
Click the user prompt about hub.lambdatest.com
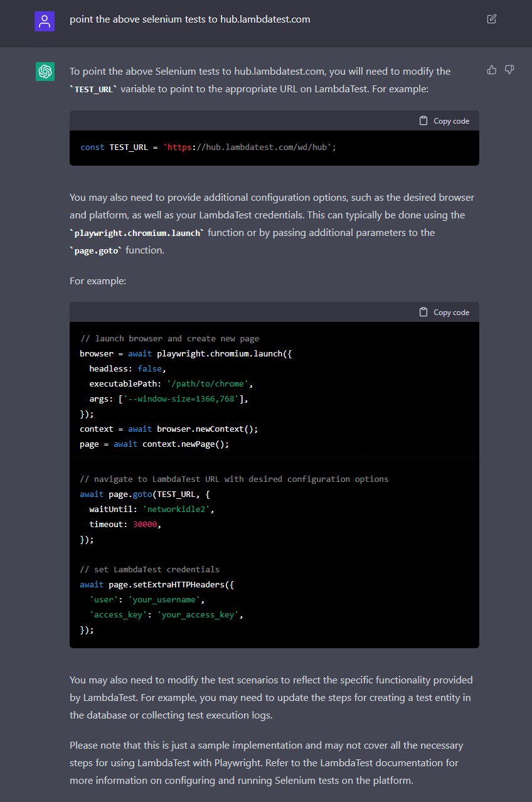coord(190,19)
